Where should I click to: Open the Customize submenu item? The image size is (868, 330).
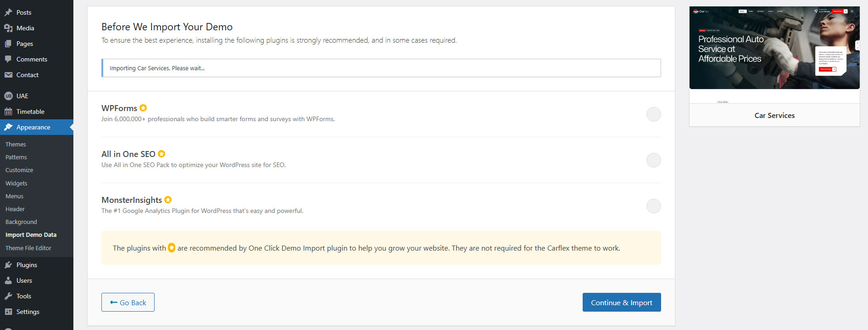pyautogui.click(x=19, y=170)
